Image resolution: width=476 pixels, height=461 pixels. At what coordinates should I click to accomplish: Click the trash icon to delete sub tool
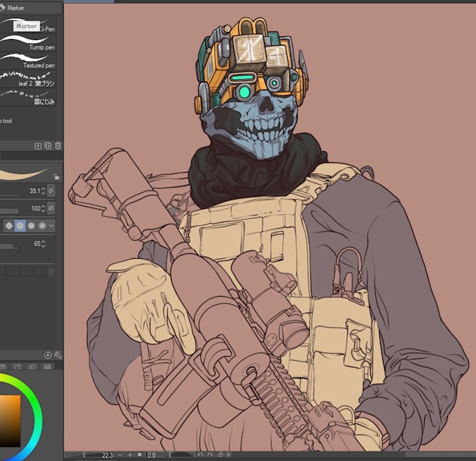(x=58, y=146)
